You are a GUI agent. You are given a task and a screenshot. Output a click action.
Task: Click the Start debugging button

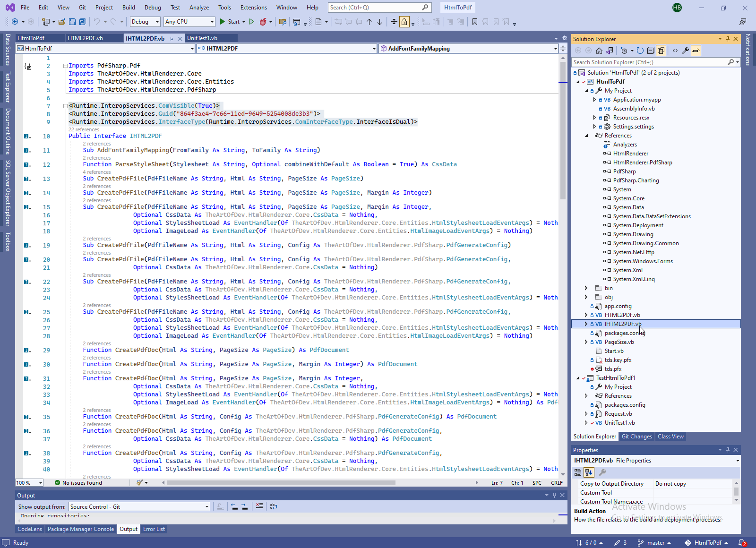coord(230,22)
